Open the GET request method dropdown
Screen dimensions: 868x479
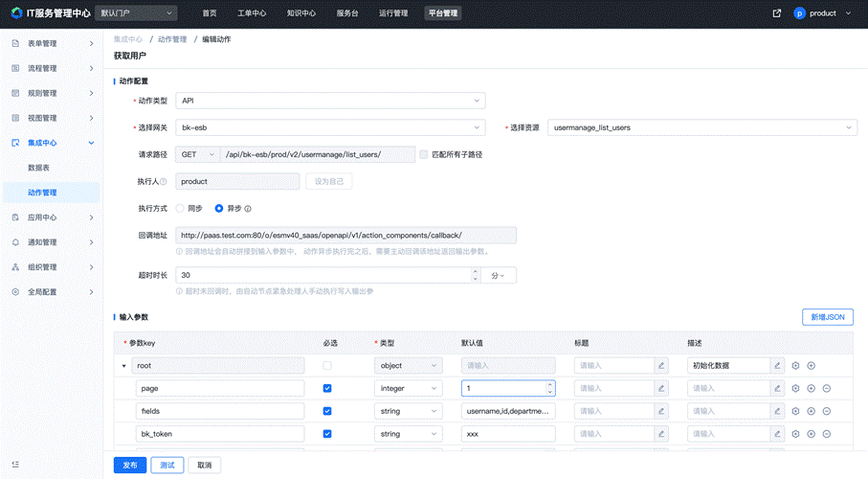pyautogui.click(x=198, y=154)
